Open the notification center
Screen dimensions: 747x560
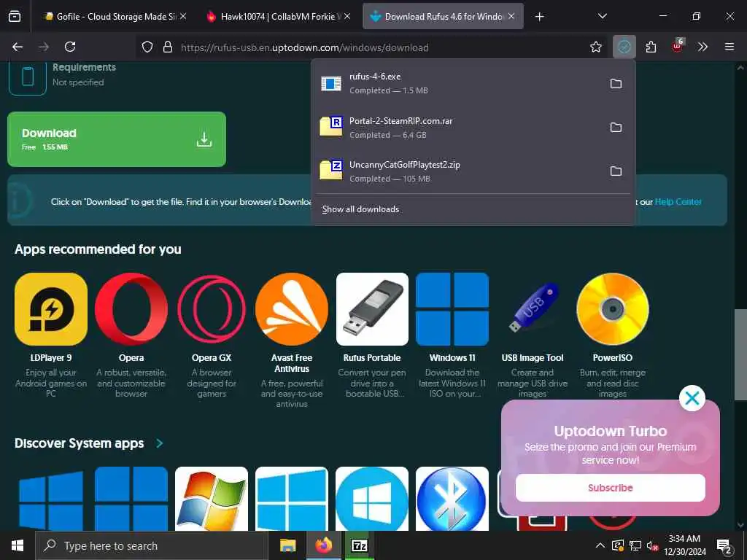pyautogui.click(x=724, y=546)
